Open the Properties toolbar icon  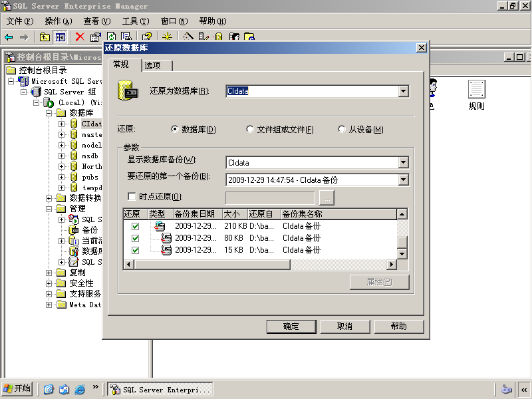tap(96, 37)
